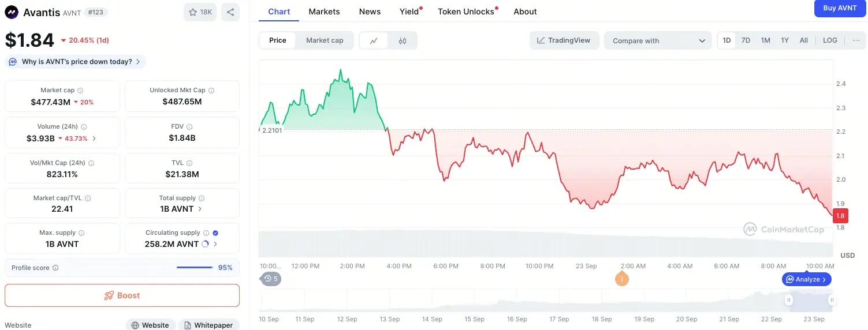This screenshot has height=330, width=868.
Task: Click the Avantis logo icon
Action: pos(12,12)
